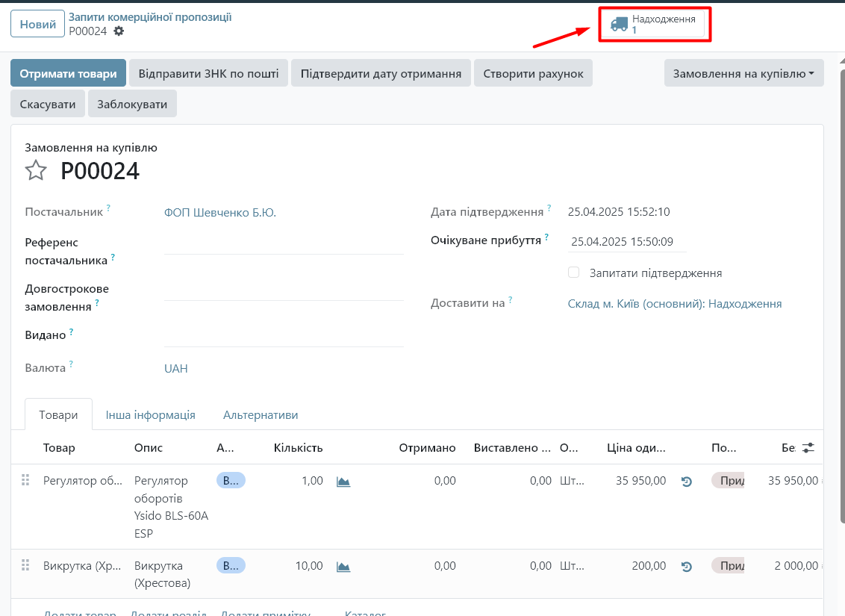845x616 pixels.
Task: Expand Замовлення на купівлю status dropdown
Action: tap(743, 73)
